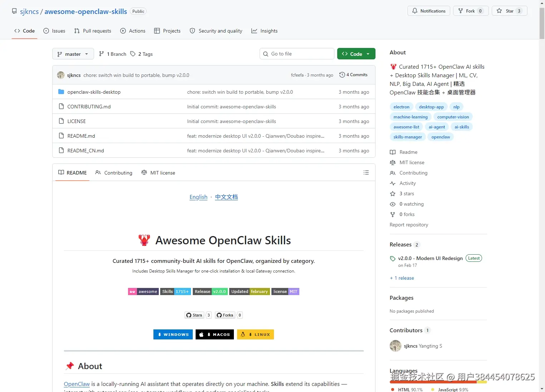View the 2 Tags list
The width and height of the screenshot is (545, 392).
pos(141,54)
